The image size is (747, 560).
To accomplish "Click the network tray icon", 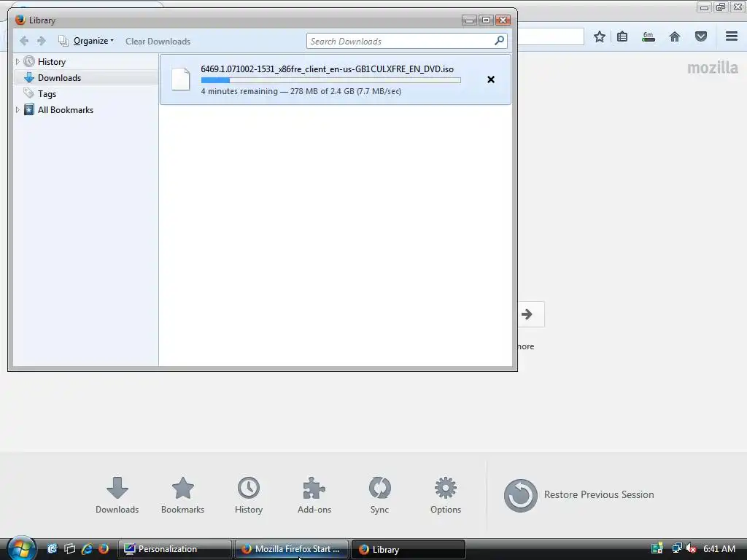I will pos(676,548).
